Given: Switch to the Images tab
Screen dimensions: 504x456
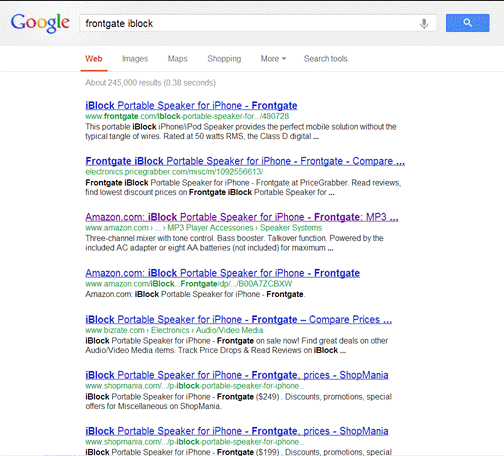Looking at the screenshot, I should [x=135, y=59].
